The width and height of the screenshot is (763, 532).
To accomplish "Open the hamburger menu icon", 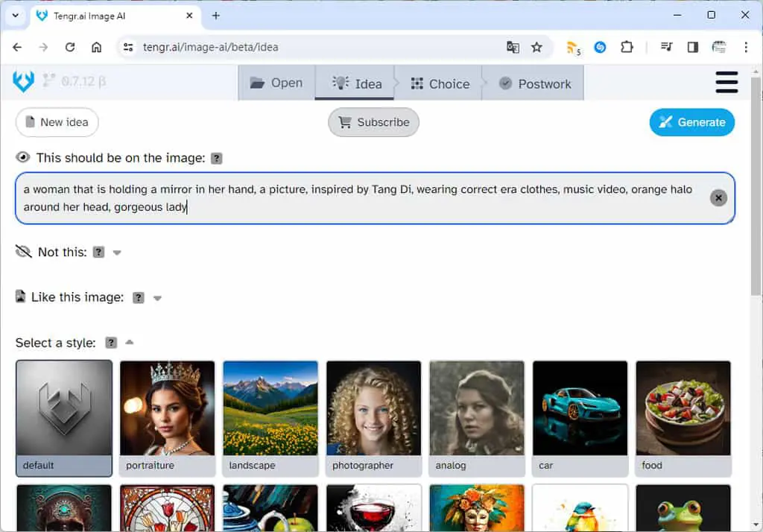I will [x=726, y=82].
